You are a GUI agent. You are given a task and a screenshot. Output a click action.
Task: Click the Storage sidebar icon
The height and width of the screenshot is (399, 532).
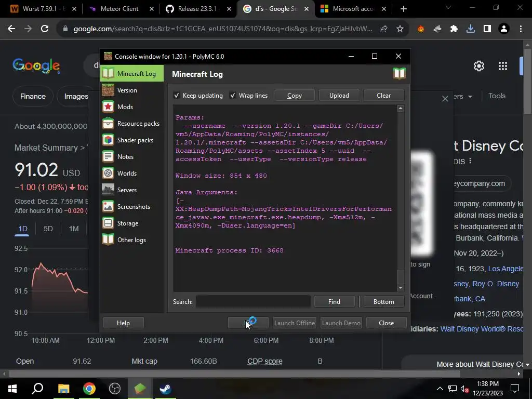click(108, 223)
